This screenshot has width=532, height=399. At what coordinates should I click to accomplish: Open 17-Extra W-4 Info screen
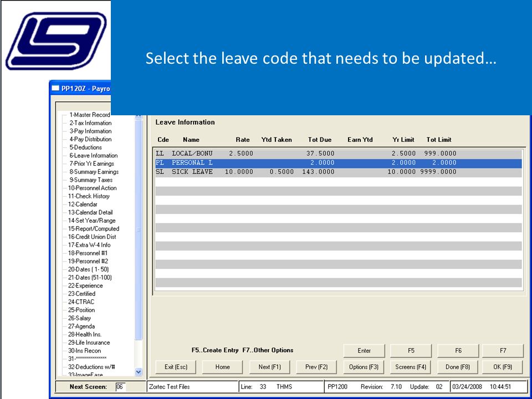point(89,245)
